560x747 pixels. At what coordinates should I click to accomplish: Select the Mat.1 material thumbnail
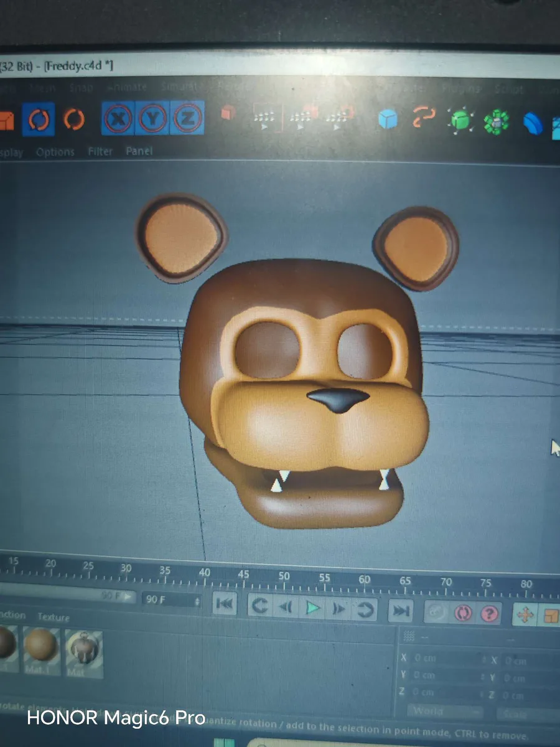coord(42,651)
